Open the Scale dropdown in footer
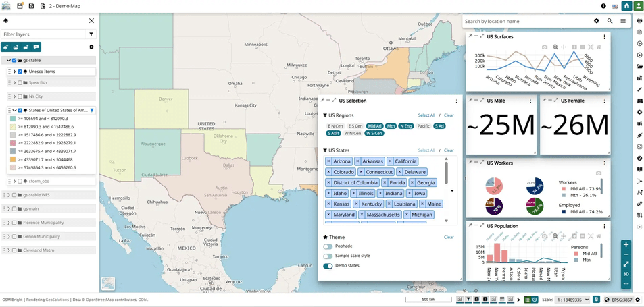 [572, 300]
